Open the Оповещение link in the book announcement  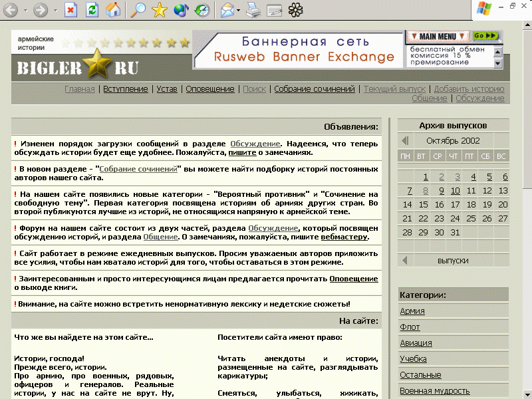[x=354, y=279]
